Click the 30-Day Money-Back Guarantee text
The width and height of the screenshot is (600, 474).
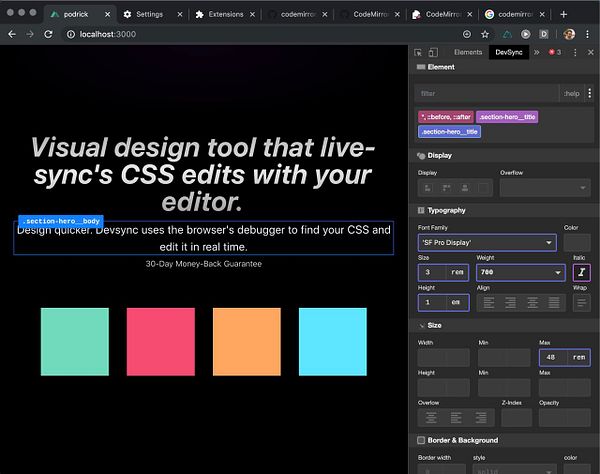[x=204, y=264]
